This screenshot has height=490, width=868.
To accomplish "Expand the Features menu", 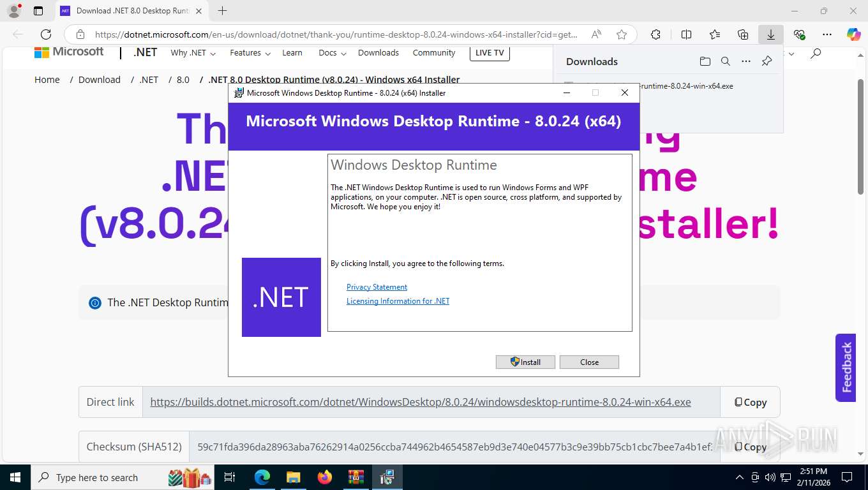I will pyautogui.click(x=250, y=53).
